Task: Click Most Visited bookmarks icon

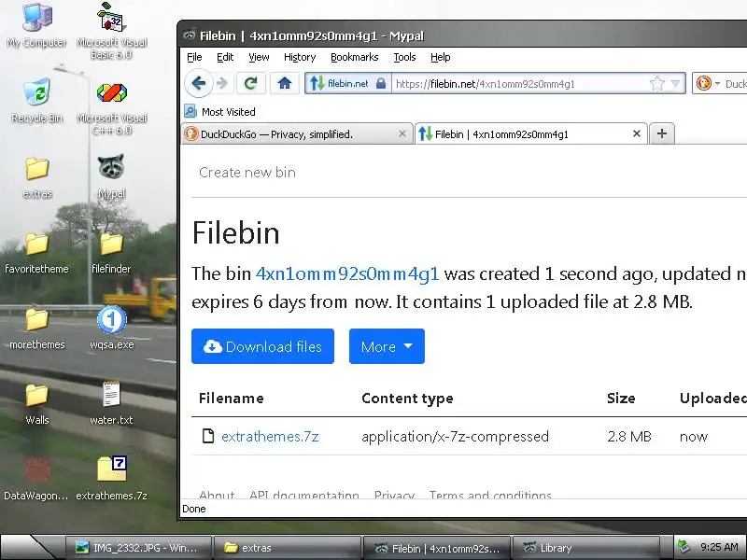Action: click(190, 111)
